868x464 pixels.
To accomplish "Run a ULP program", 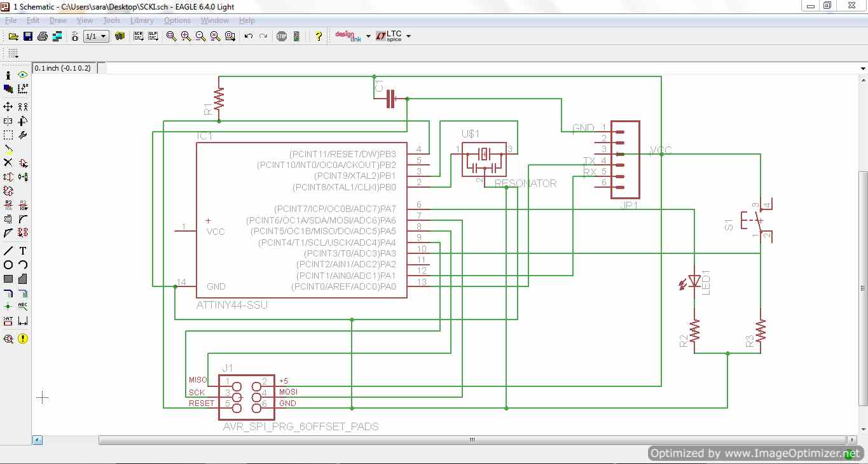I will [153, 36].
